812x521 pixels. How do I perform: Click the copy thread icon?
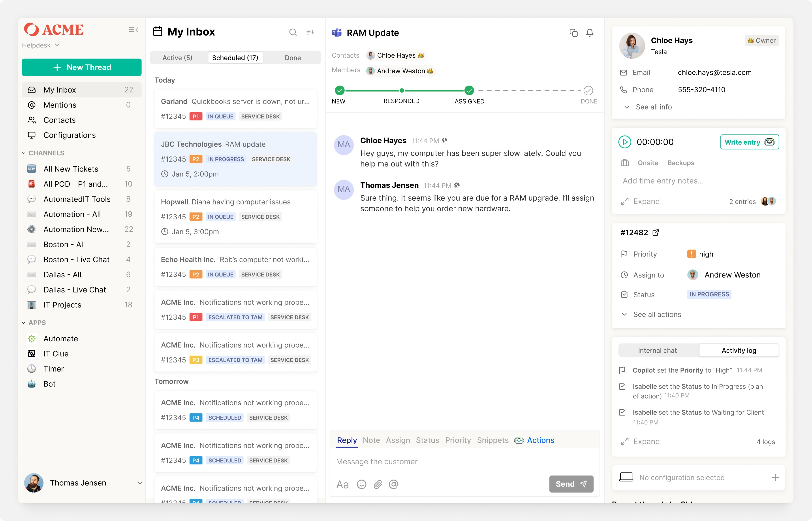click(573, 33)
